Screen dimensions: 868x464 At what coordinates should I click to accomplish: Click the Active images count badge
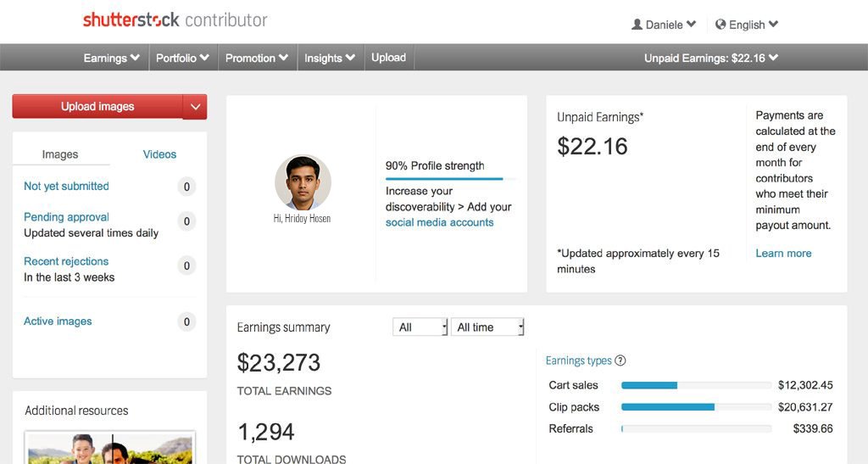(x=186, y=321)
